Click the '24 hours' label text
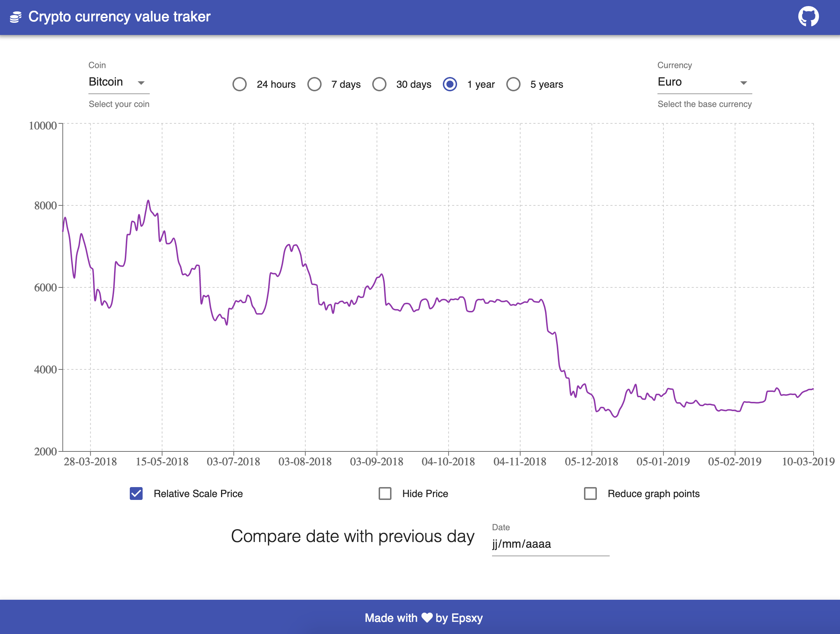 click(x=276, y=84)
